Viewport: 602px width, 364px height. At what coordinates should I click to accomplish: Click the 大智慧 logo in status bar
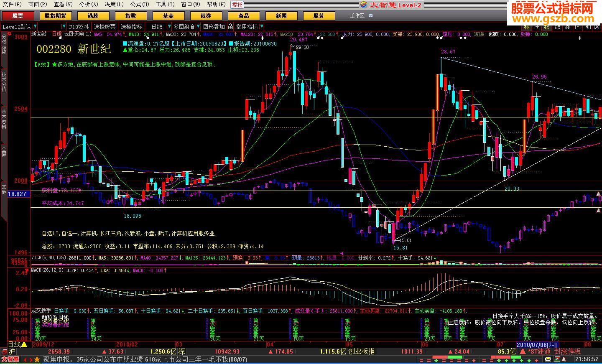10,359
